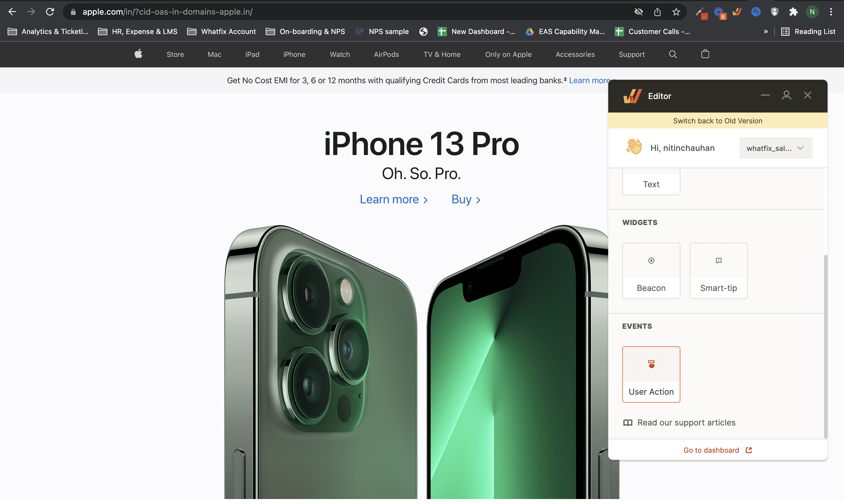Click the Beacon widget icon
This screenshot has width=844, height=504.
pyautogui.click(x=651, y=260)
